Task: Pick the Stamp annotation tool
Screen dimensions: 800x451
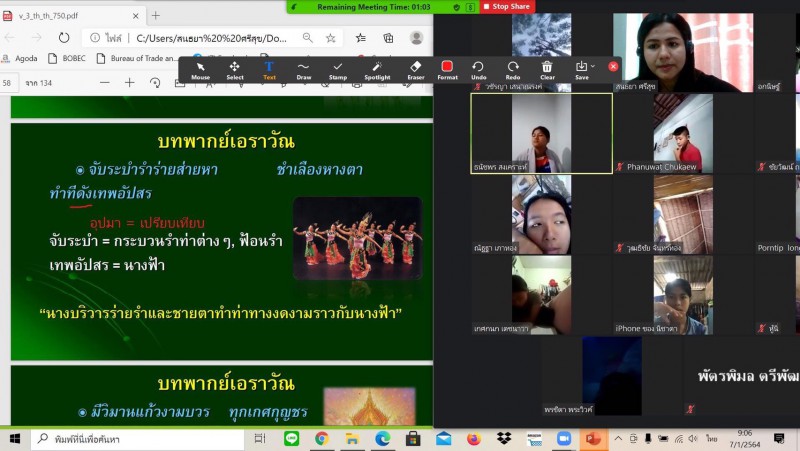Action: coord(338,69)
